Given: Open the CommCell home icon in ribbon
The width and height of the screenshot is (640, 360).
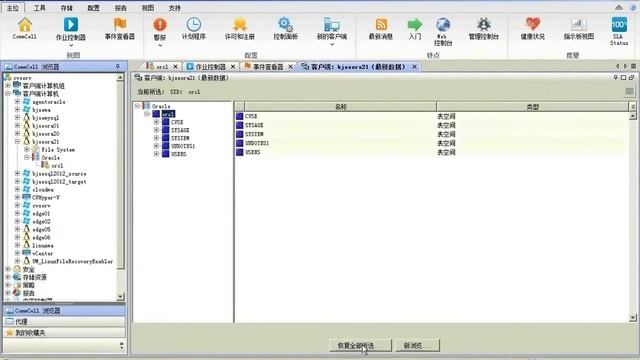Looking at the screenshot, I should click(x=24, y=25).
